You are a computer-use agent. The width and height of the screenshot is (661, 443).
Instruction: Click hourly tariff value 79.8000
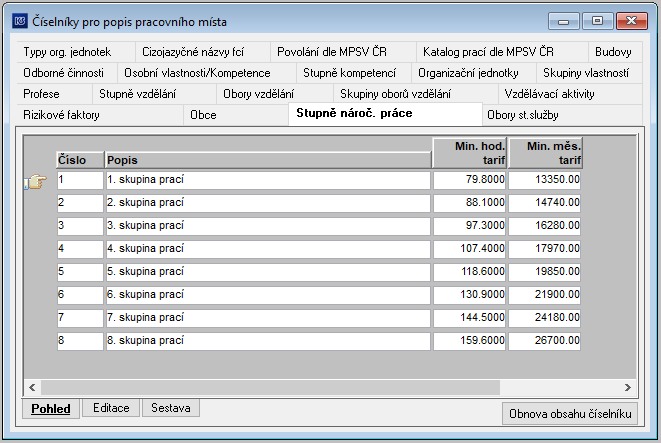pos(470,180)
